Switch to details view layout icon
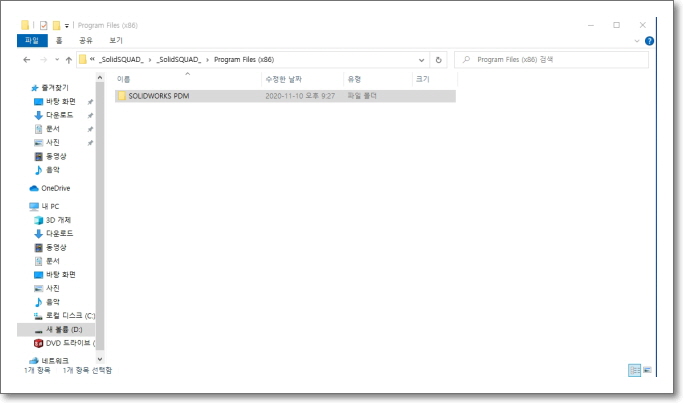 634,370
